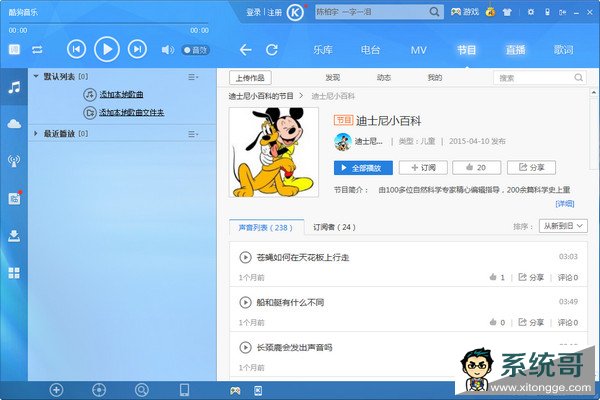Click the top search magnifier icon

point(434,12)
